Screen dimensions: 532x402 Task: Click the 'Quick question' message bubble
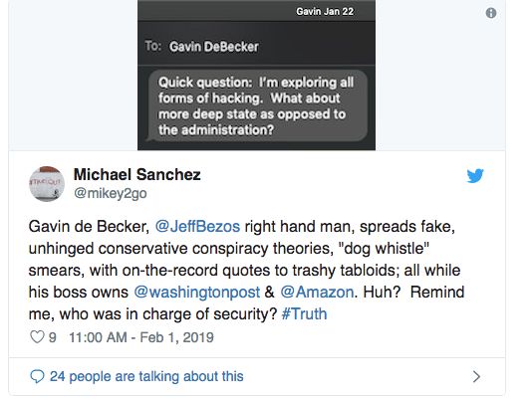coord(257,105)
